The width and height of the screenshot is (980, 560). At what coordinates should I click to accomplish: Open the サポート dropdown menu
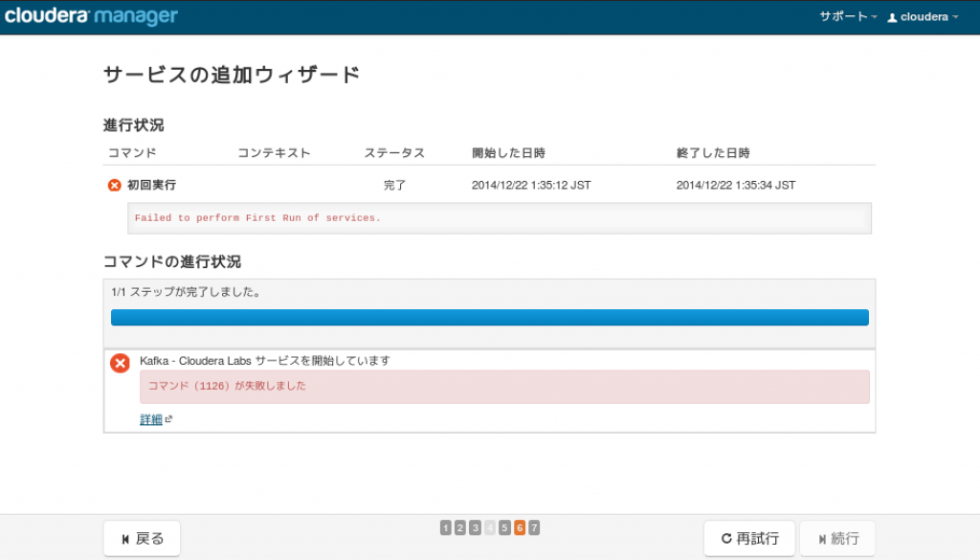click(848, 17)
